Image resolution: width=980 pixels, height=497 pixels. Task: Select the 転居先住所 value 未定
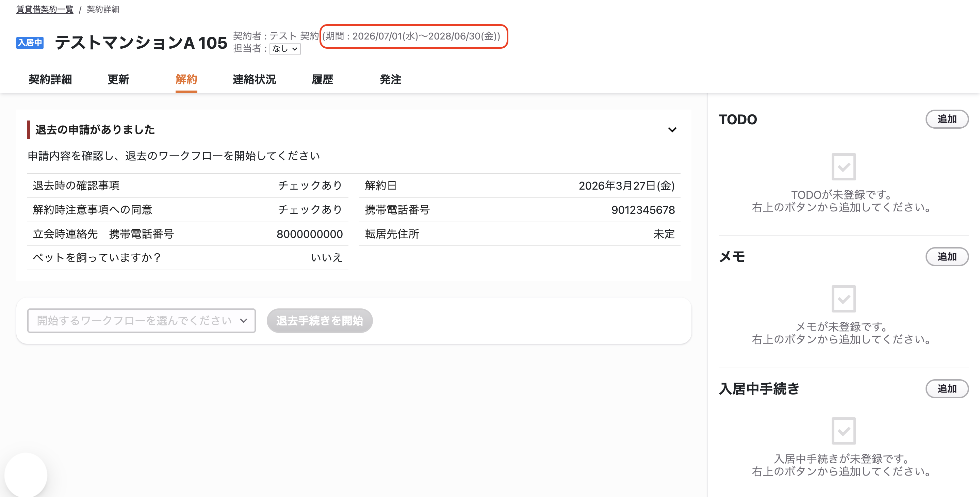664,234
